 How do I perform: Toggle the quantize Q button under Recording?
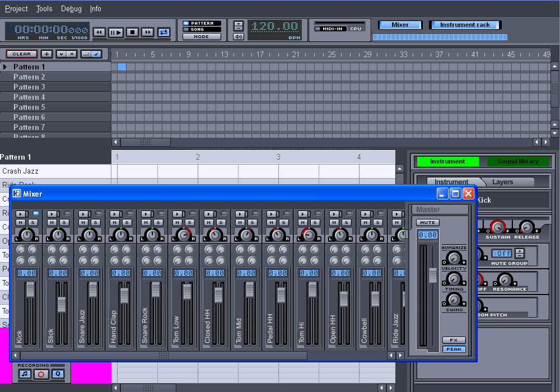coord(58,374)
